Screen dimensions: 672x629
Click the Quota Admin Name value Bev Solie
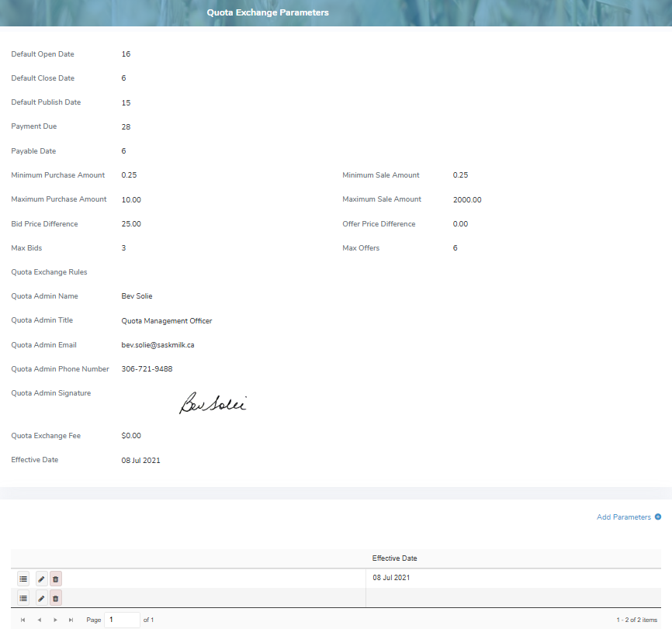[136, 295]
